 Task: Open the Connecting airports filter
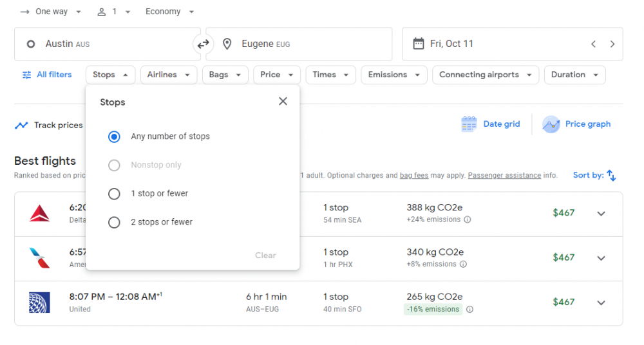point(485,75)
